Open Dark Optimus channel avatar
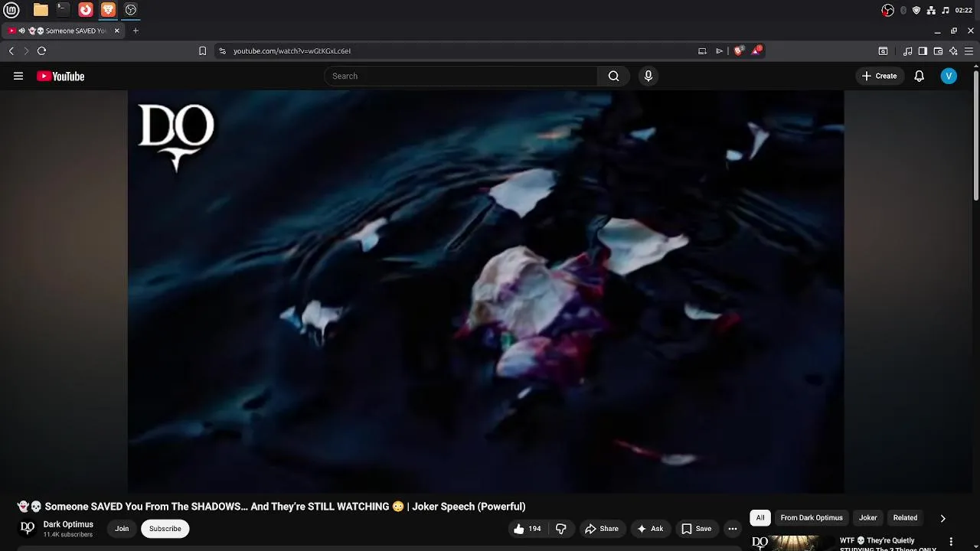 coord(28,528)
